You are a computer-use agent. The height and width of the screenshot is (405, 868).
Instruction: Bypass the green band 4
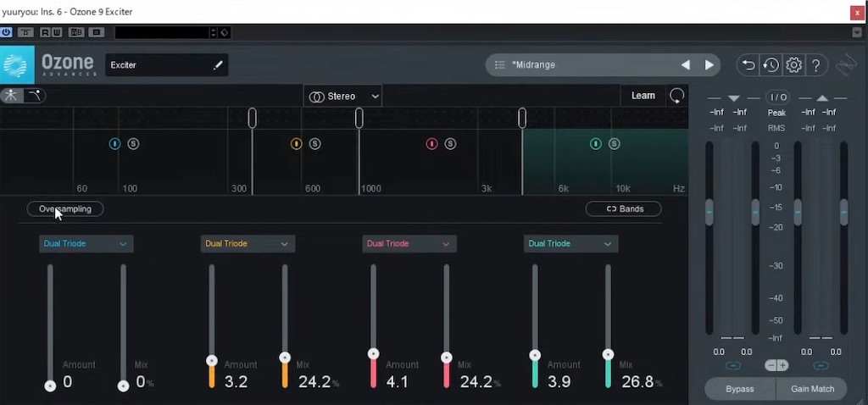tap(596, 144)
